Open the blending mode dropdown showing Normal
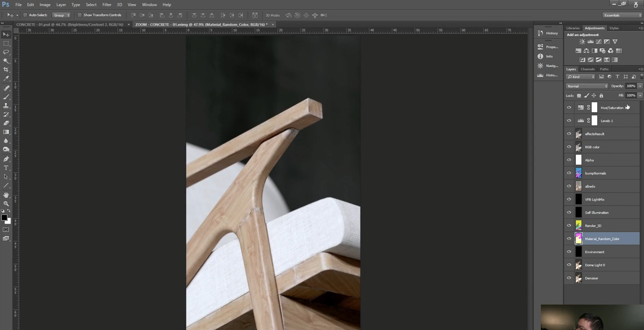Image resolution: width=644 pixels, height=330 pixels. click(x=586, y=86)
